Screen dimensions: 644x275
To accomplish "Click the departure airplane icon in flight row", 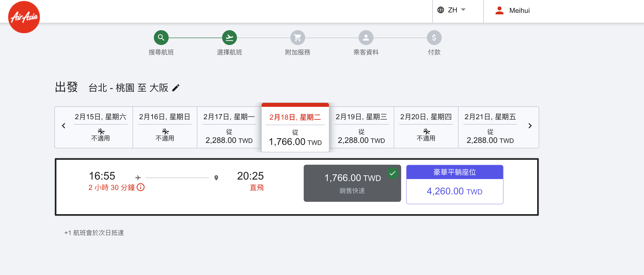I will 138,178.
